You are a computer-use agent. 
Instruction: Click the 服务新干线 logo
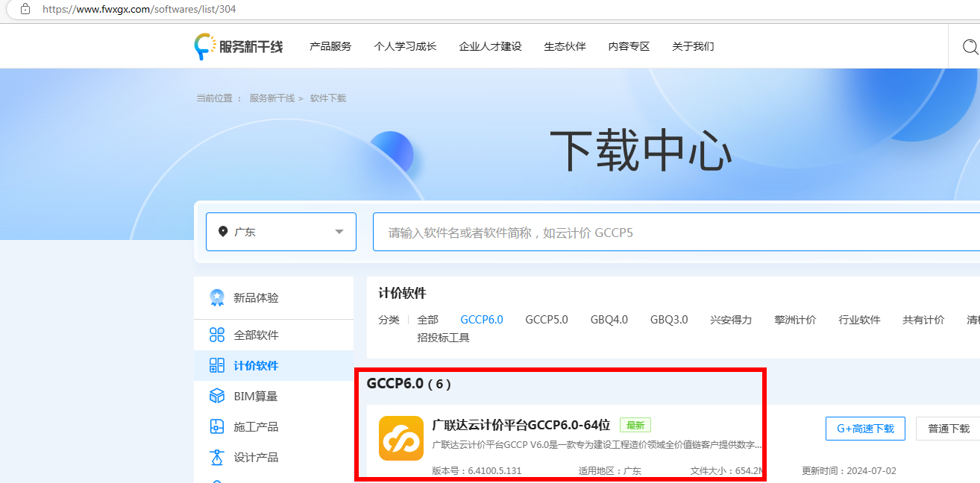coord(239,46)
